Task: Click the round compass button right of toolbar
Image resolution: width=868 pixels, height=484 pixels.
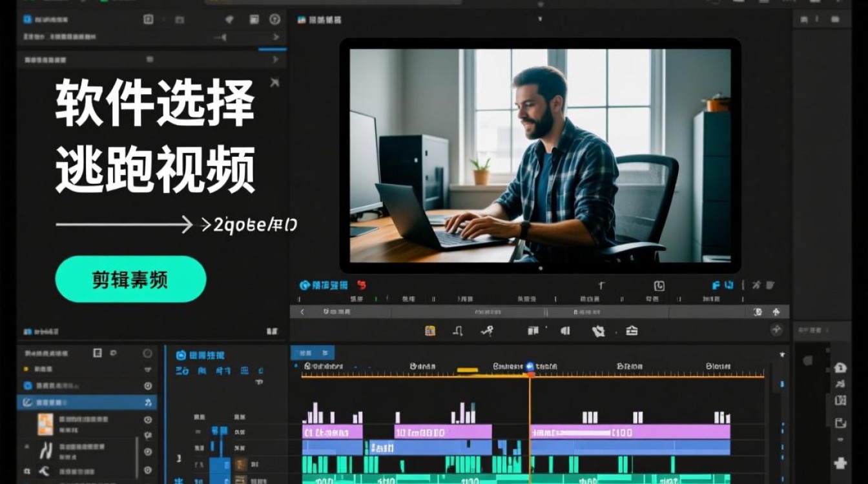Action: [x=777, y=330]
